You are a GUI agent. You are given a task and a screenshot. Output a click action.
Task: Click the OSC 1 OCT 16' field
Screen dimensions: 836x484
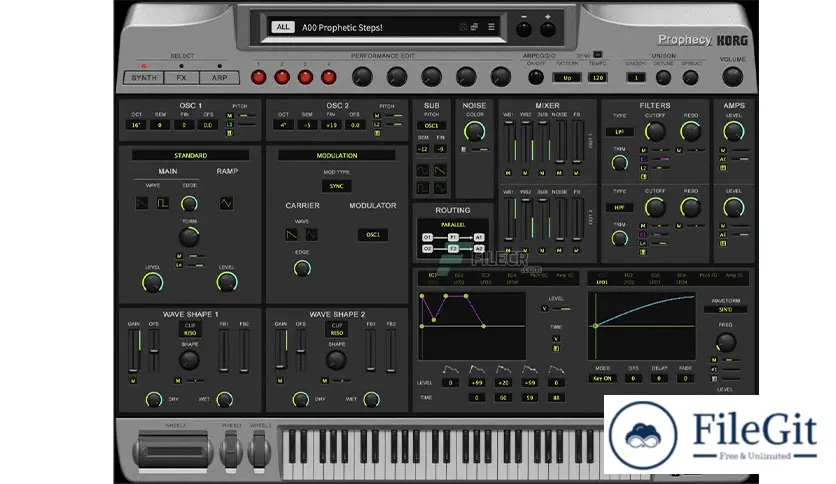coord(136,125)
